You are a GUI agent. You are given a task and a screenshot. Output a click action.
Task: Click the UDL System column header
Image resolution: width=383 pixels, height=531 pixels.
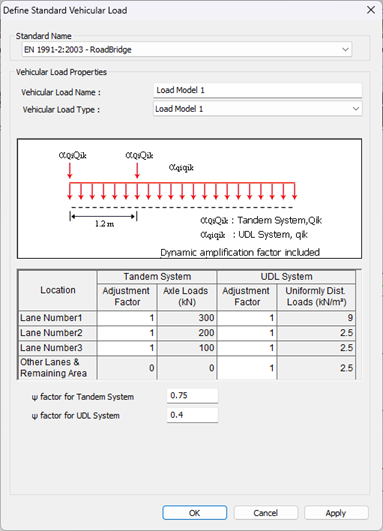click(286, 276)
